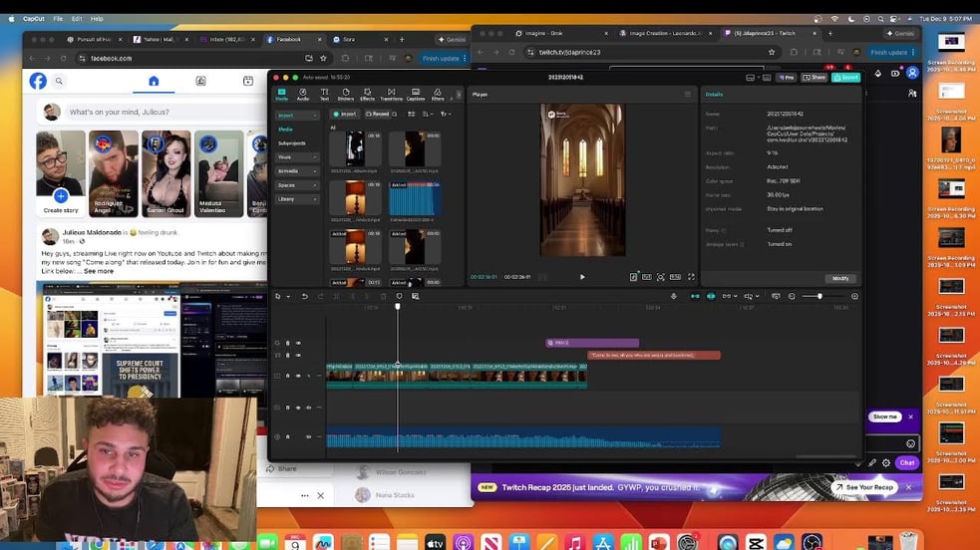Screen dimensions: 980x550
Task: Open the Text tool panel
Action: (x=324, y=94)
